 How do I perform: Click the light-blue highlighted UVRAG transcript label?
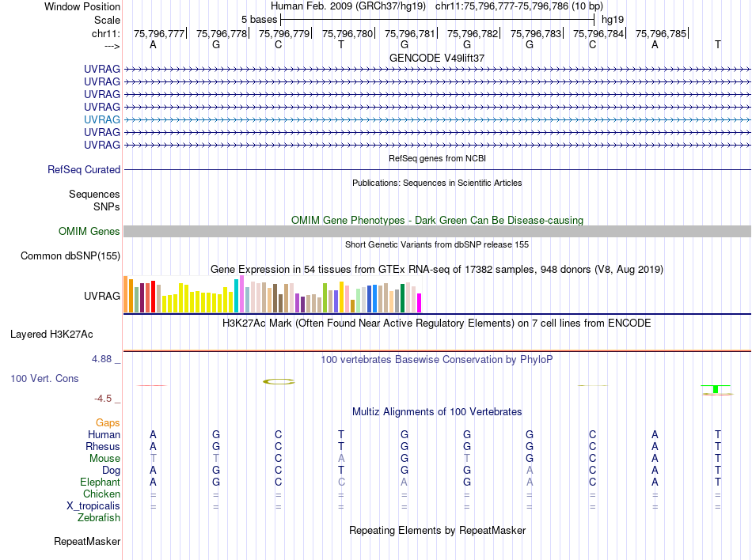(102, 119)
